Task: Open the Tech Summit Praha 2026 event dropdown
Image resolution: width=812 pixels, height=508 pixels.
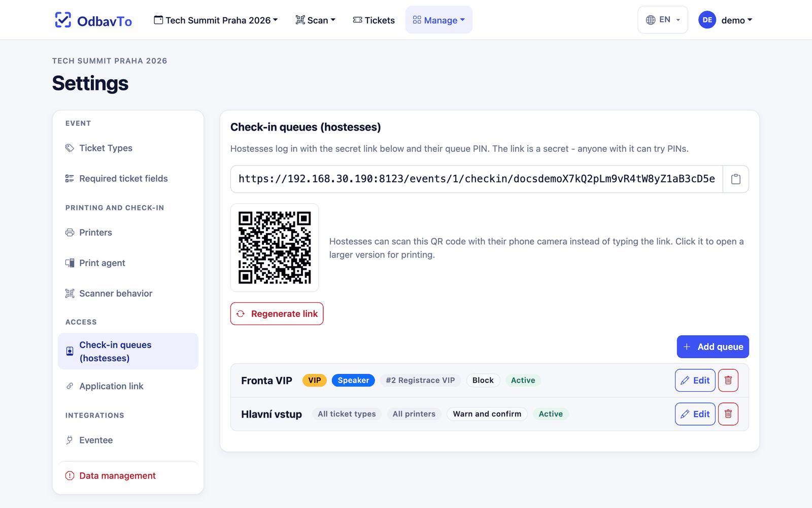Action: [216, 20]
